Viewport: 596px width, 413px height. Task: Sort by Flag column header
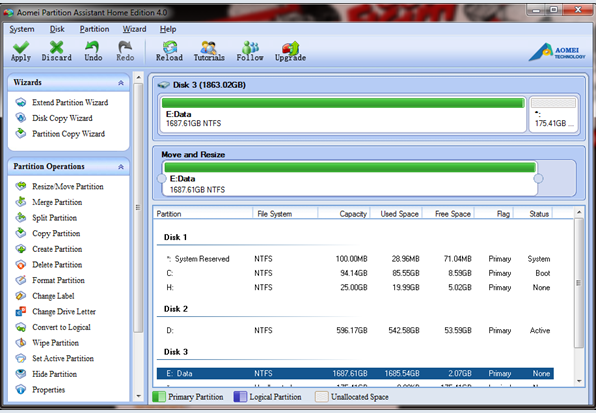[494, 214]
